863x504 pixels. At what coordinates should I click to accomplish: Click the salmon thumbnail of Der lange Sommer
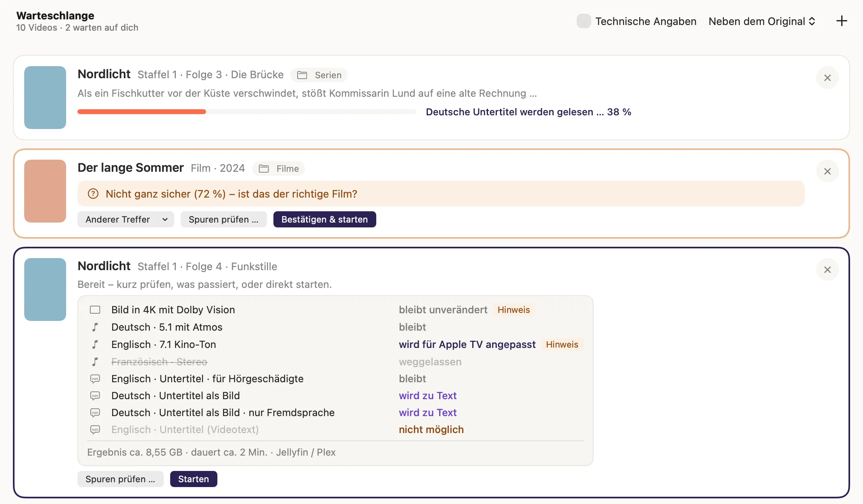click(x=45, y=191)
